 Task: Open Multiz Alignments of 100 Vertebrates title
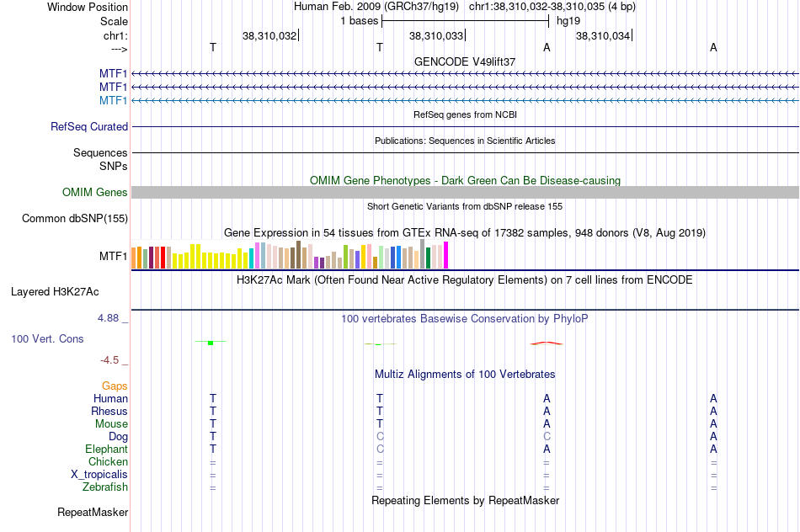point(465,375)
